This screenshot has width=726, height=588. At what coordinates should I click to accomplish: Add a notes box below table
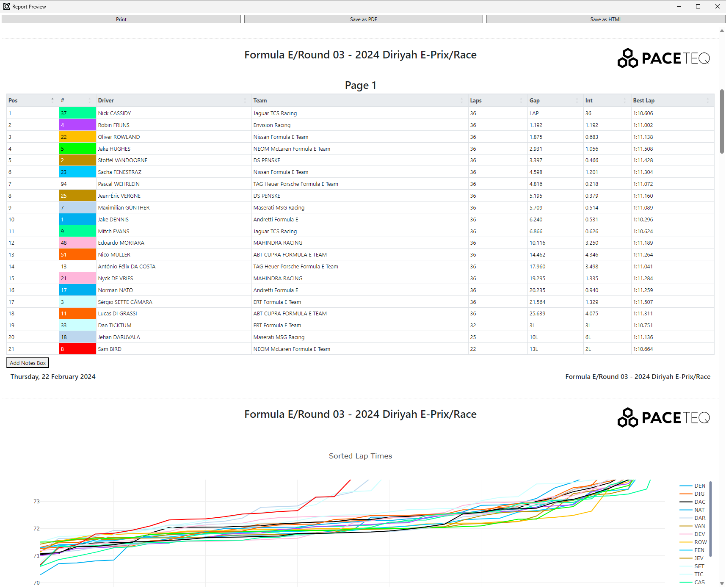[x=28, y=363]
